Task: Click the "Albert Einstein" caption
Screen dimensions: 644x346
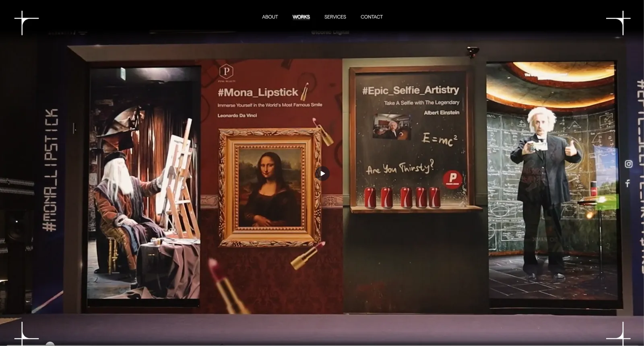Action: pos(442,113)
